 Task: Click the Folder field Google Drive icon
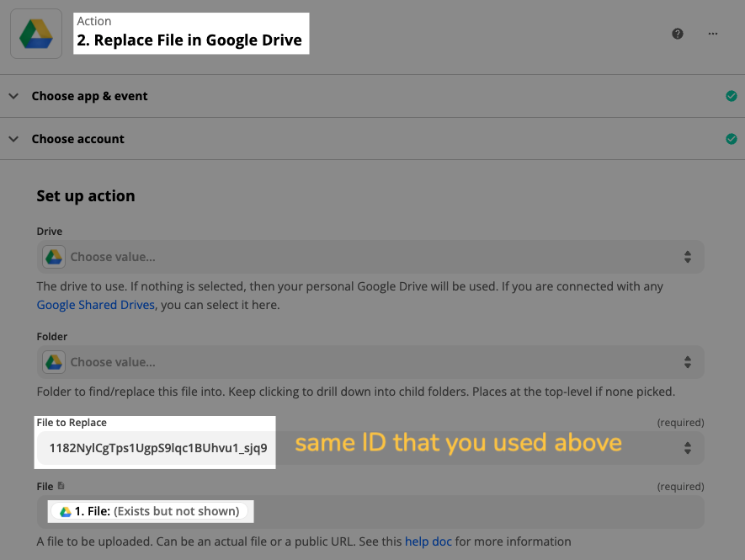click(x=54, y=362)
